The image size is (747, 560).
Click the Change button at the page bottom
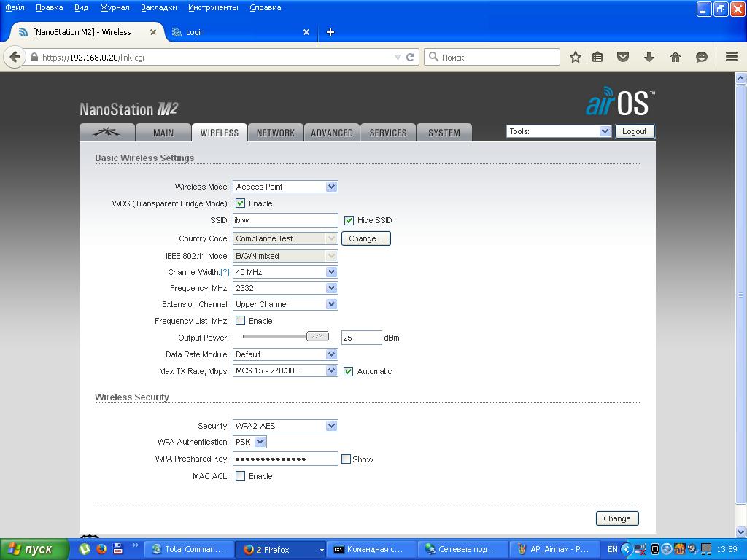click(x=617, y=518)
